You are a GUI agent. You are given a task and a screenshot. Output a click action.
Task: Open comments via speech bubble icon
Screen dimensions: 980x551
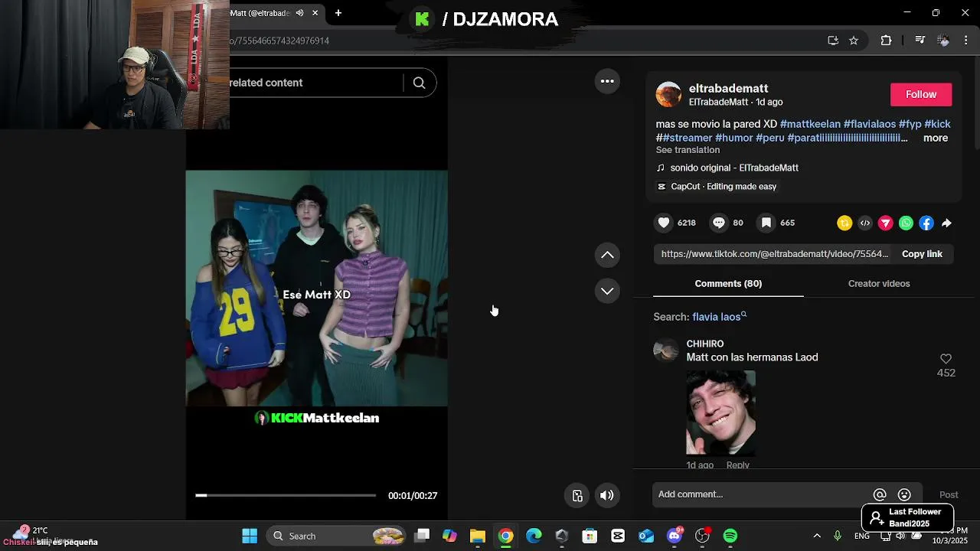pyautogui.click(x=718, y=223)
